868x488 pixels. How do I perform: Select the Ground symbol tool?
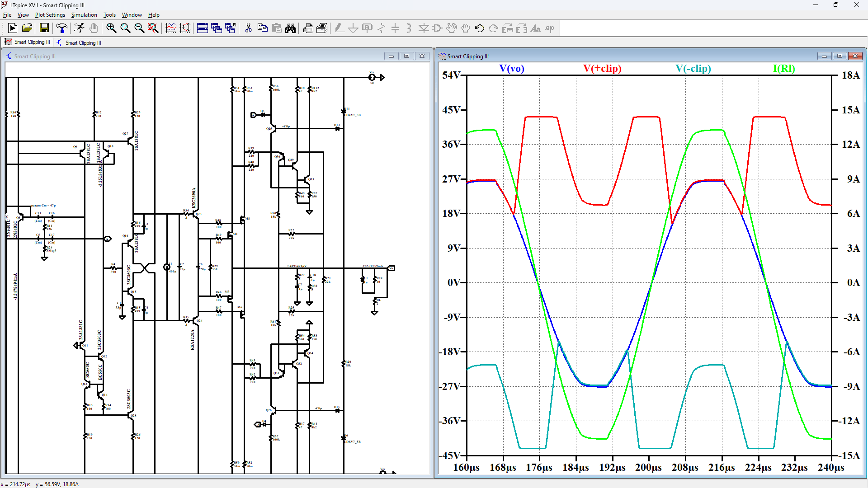[x=354, y=28]
